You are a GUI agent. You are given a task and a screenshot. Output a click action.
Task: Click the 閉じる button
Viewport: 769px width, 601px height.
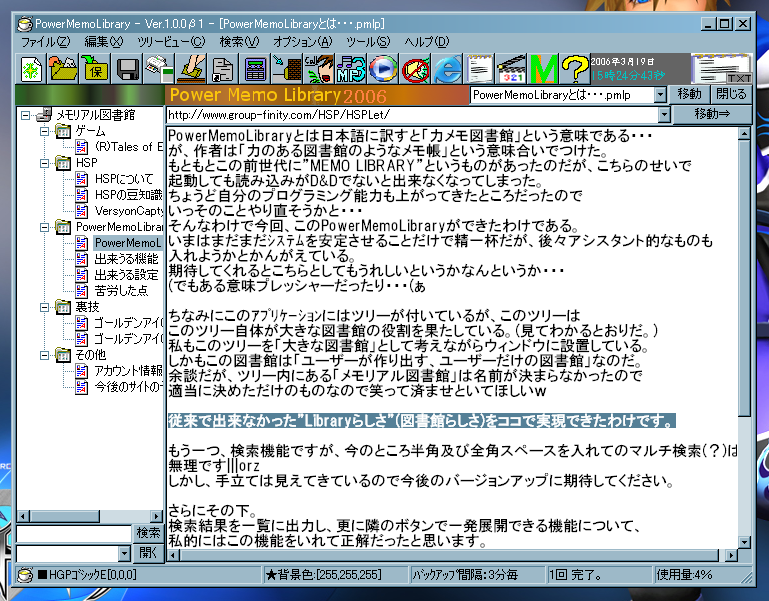click(731, 94)
